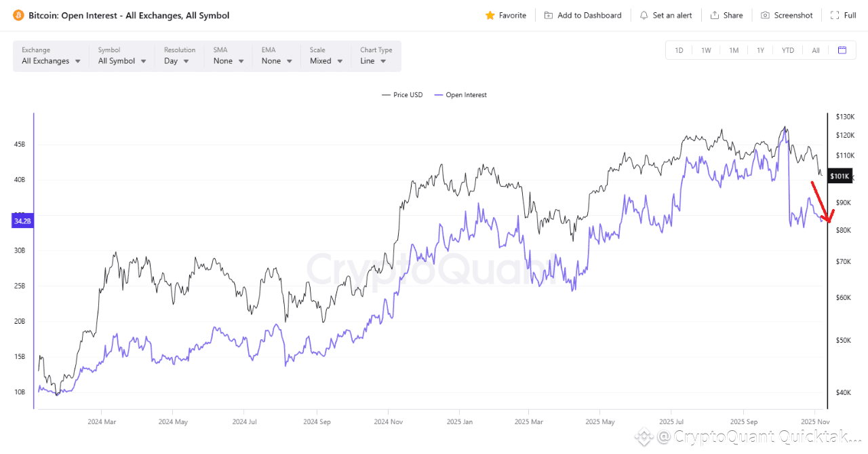Click the Screenshot camera icon

[x=765, y=15]
